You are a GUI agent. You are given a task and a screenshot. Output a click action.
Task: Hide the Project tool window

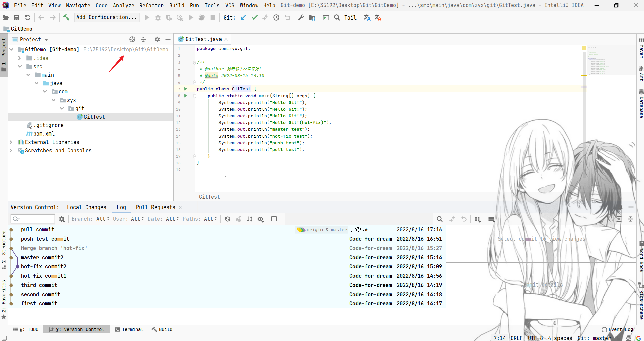click(x=168, y=39)
